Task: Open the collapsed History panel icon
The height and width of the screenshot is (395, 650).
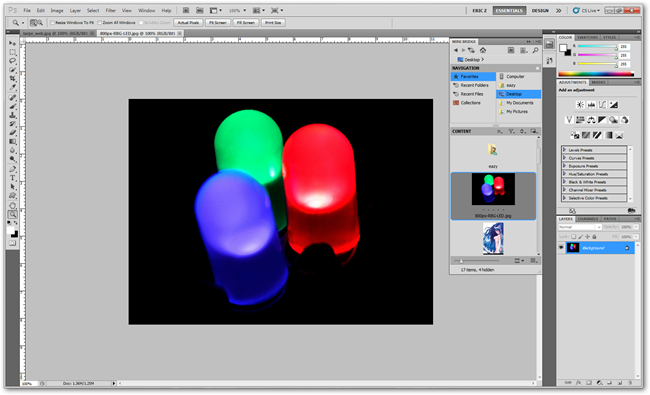Action: pos(549,61)
